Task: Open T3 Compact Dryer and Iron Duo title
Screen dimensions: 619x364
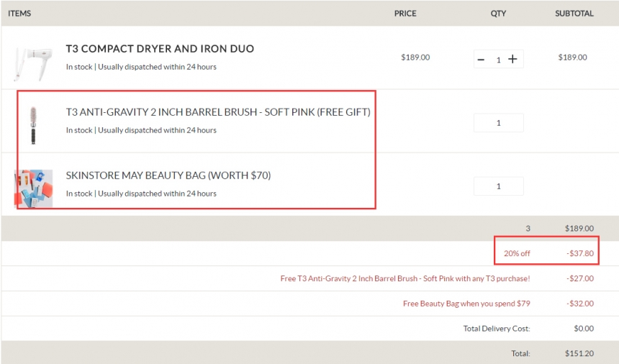Action: 160,49
